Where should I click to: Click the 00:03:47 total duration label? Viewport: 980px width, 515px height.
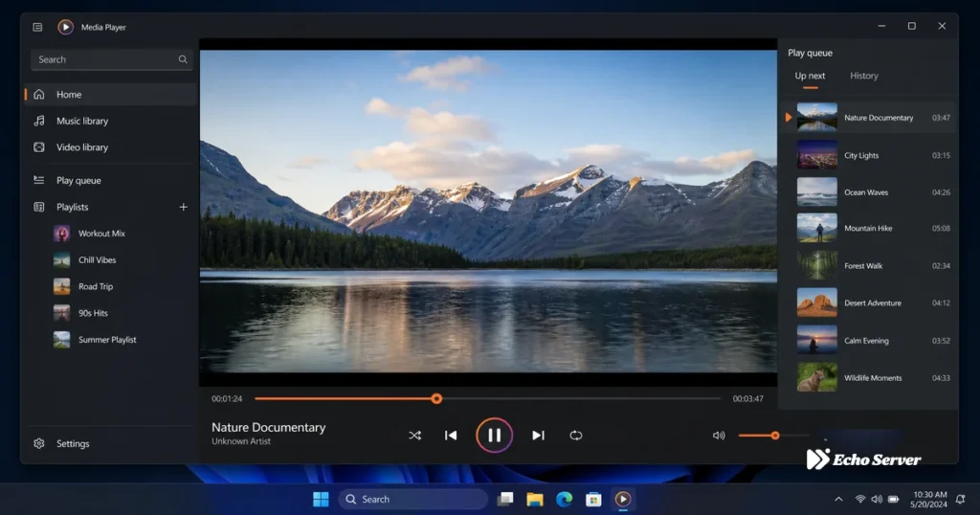(x=748, y=399)
